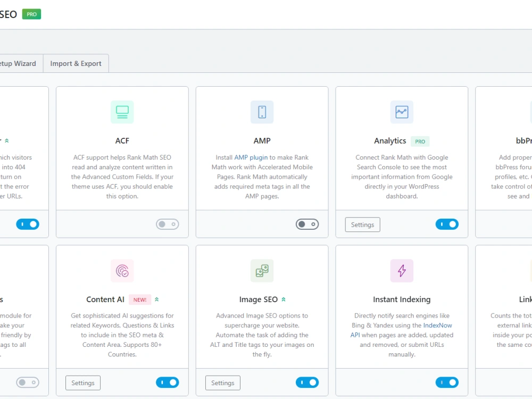Click the Analytics module title
This screenshot has height=399, width=532.
tap(390, 141)
